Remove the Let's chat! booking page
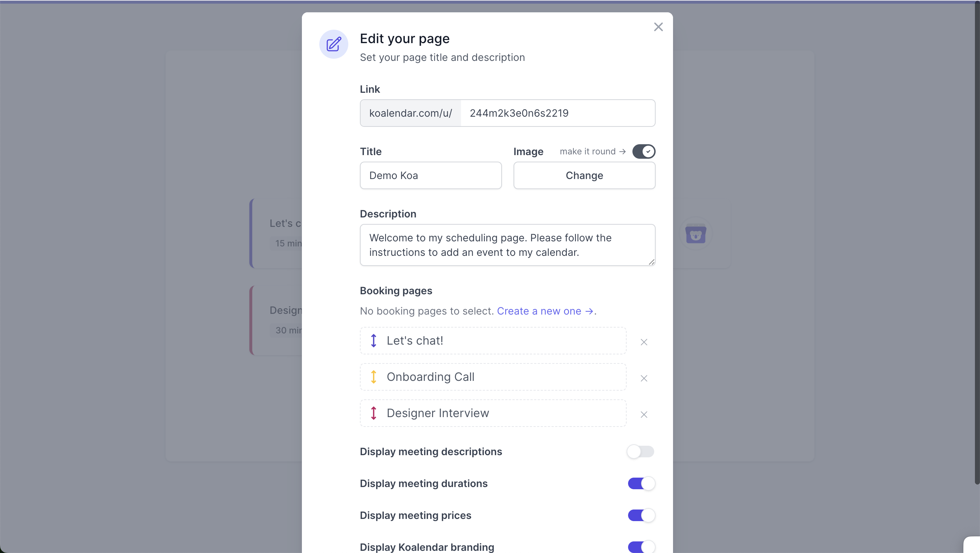The image size is (980, 553). pyautogui.click(x=644, y=342)
